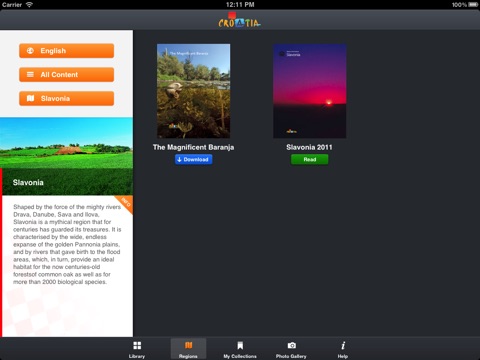Tap the battery indicator in status bar
This screenshot has height=360, width=480.
tap(473, 5)
